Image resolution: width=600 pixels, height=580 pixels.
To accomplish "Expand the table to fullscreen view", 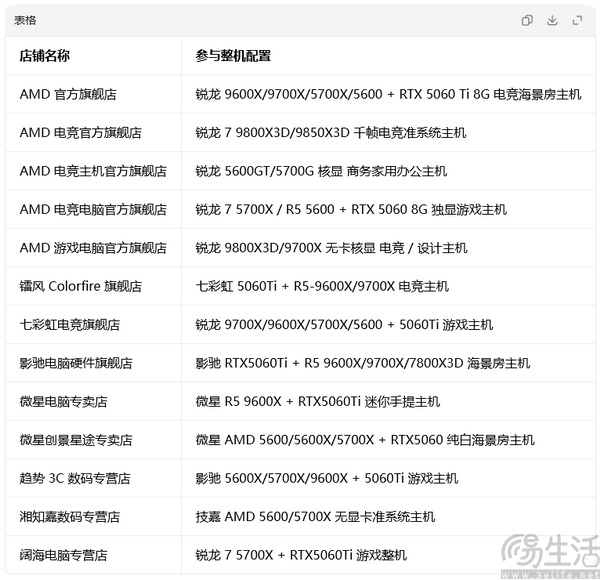I will pos(577,20).
